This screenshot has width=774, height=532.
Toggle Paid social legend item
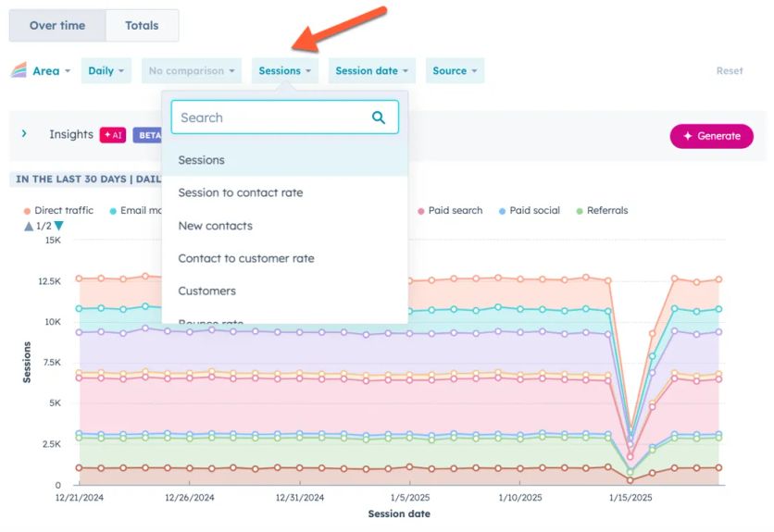[530, 210]
